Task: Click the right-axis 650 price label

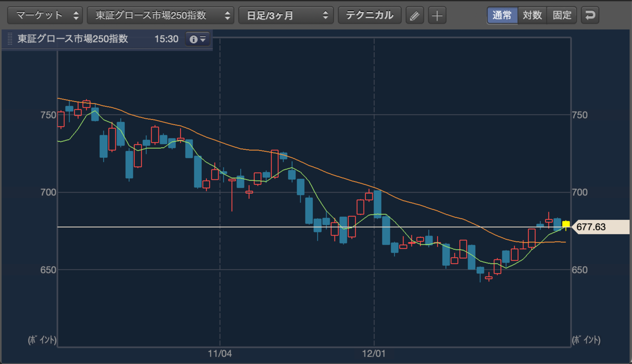Action: (579, 269)
